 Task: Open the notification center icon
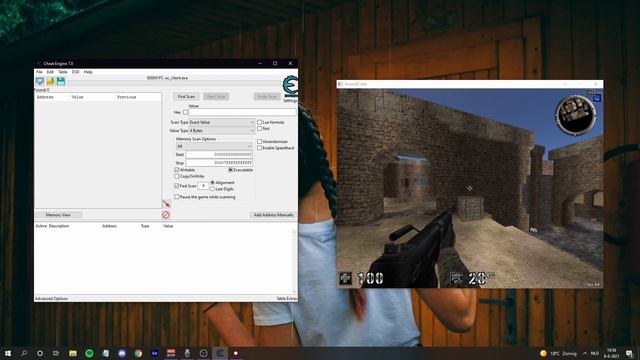629,353
